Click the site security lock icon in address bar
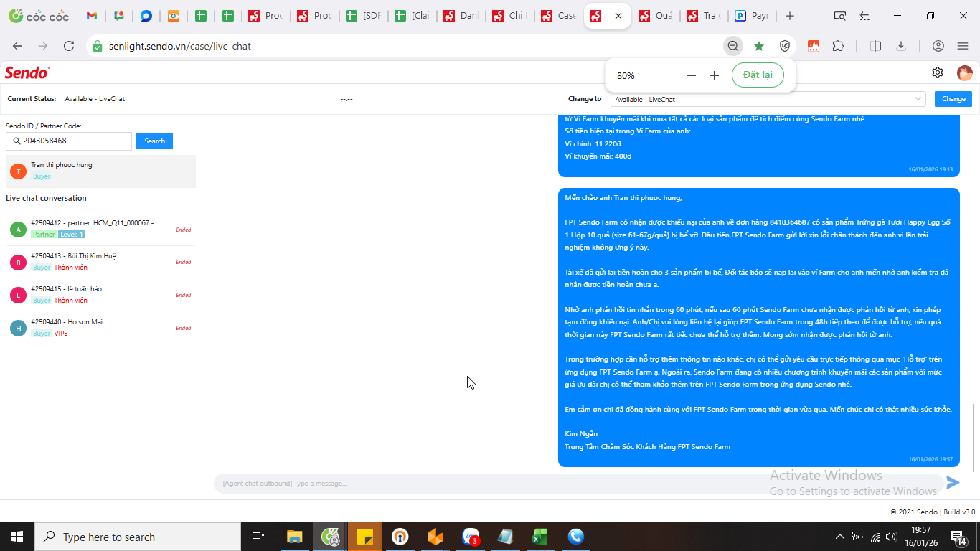980x551 pixels. pyautogui.click(x=98, y=46)
